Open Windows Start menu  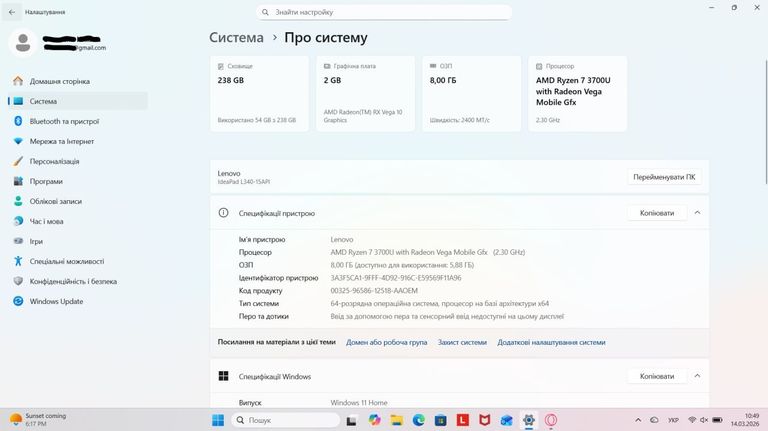coord(218,420)
